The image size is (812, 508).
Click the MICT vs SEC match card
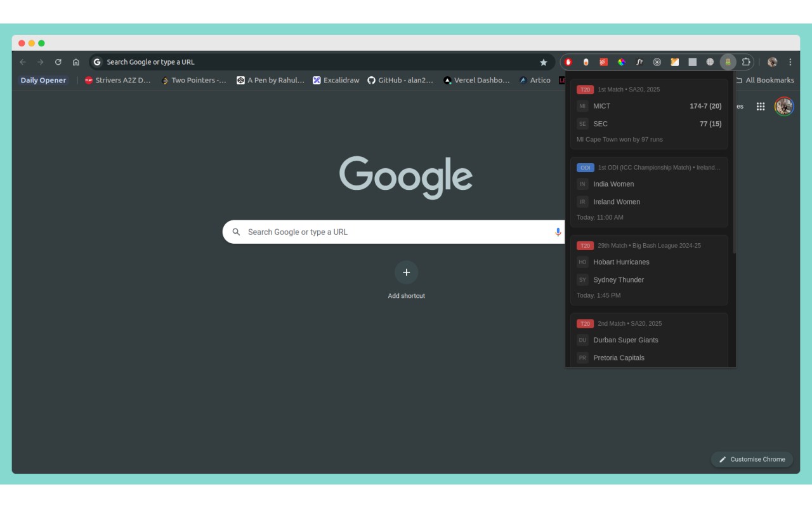(x=649, y=114)
